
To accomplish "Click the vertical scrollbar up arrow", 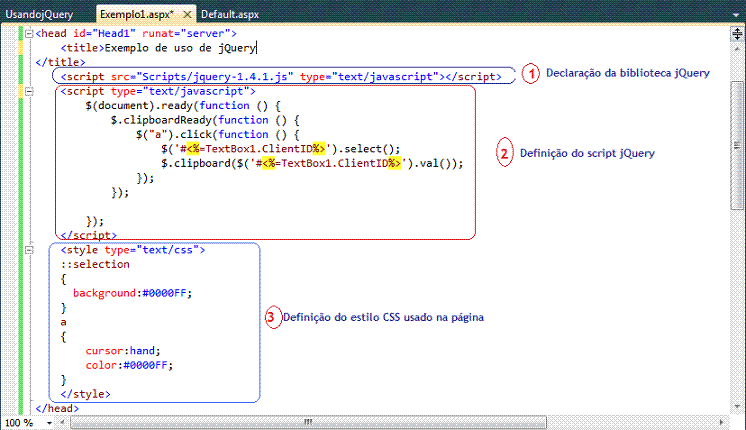I will click(737, 49).
